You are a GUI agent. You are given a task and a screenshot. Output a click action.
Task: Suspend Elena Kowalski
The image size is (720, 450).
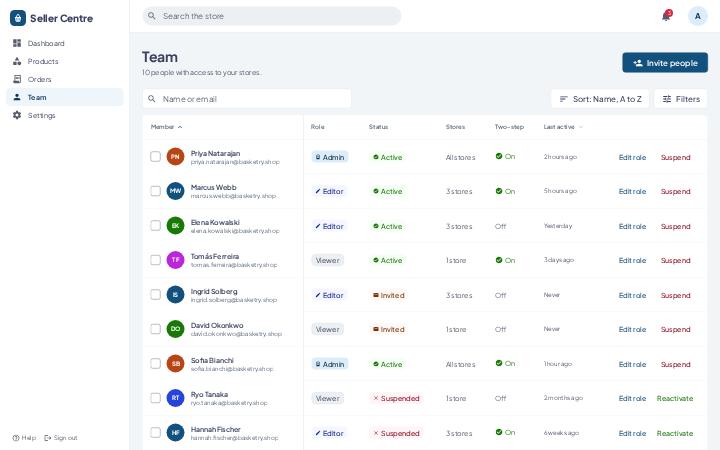pyautogui.click(x=675, y=226)
